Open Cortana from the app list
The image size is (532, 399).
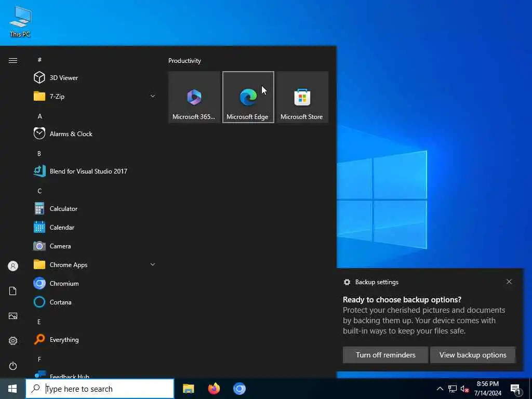point(95,302)
